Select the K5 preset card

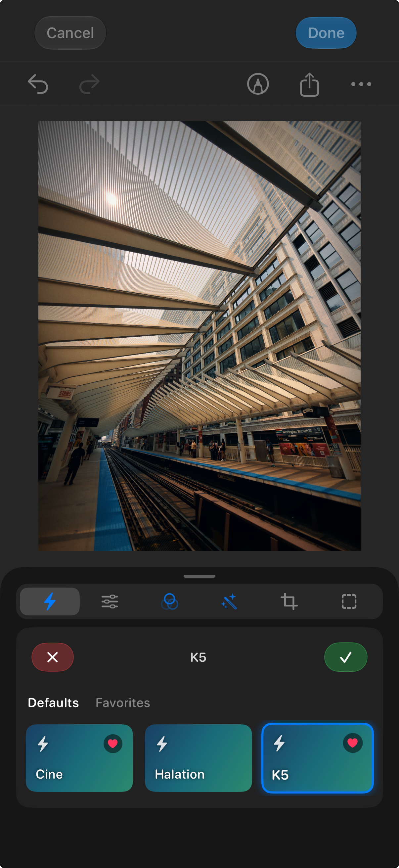tap(318, 758)
